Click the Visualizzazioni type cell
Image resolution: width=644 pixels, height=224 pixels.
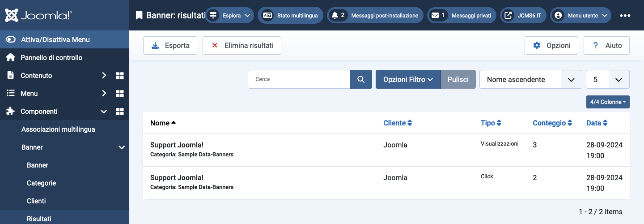(500, 144)
